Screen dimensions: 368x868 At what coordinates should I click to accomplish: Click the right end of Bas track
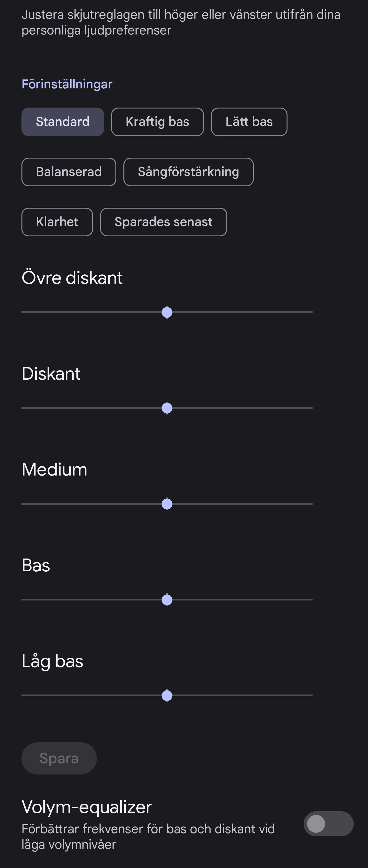point(310,600)
